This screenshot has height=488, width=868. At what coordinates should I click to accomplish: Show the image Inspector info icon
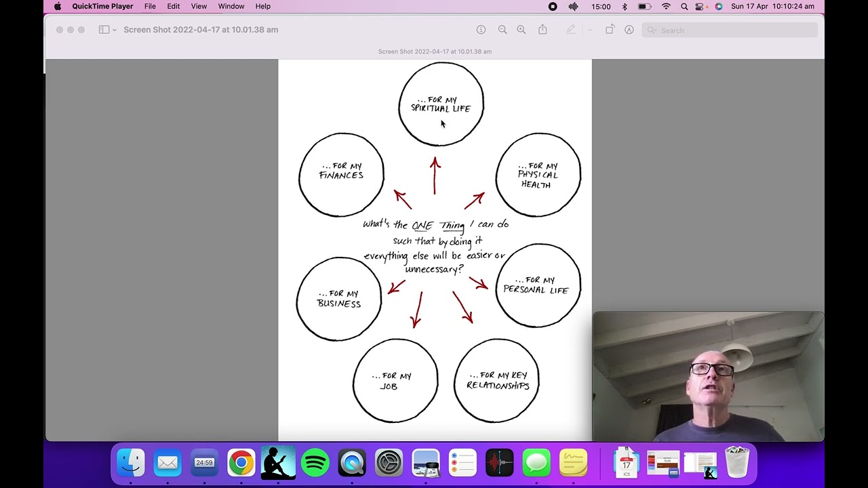click(x=481, y=30)
